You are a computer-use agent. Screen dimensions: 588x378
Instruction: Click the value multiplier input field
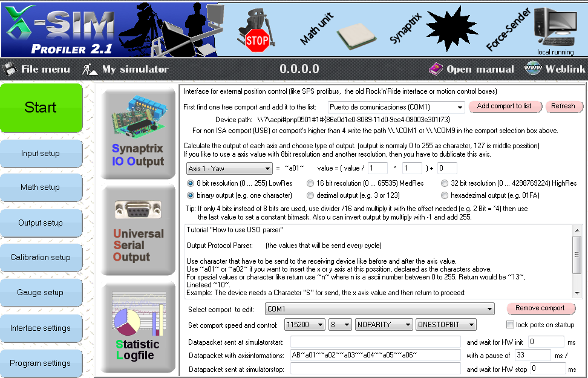(412, 168)
